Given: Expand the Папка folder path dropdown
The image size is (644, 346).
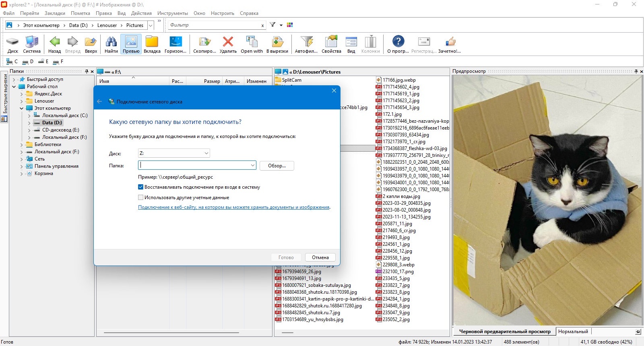Looking at the screenshot, I should [252, 165].
